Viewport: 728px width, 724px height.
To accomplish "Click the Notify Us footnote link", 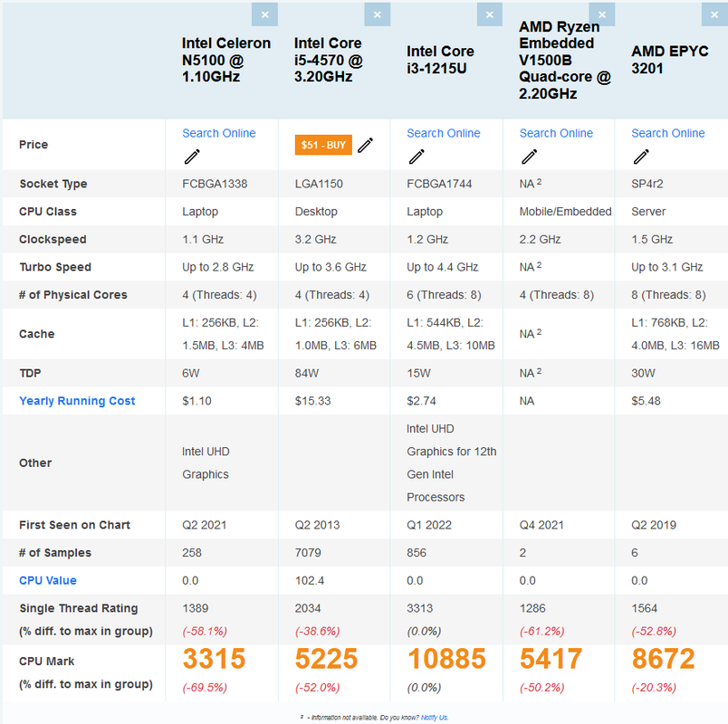I will tap(434, 718).
